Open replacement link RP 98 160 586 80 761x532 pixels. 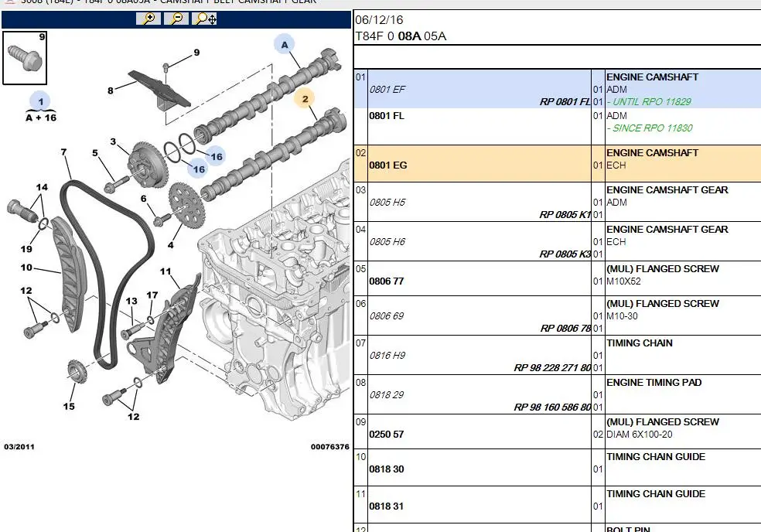point(552,407)
